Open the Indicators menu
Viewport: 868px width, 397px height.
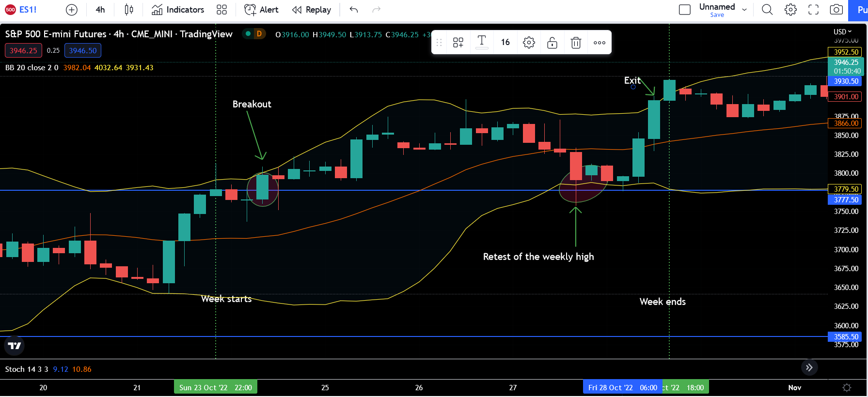[178, 10]
